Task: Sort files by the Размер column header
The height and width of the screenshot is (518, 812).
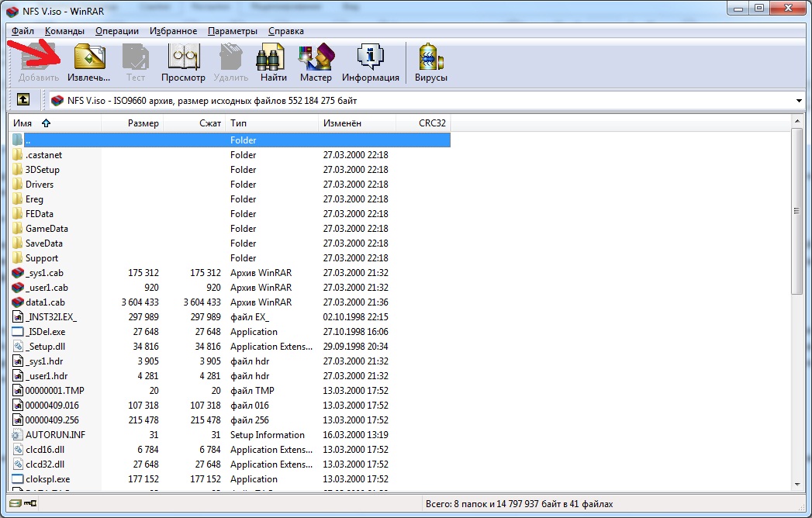Action: click(x=132, y=123)
